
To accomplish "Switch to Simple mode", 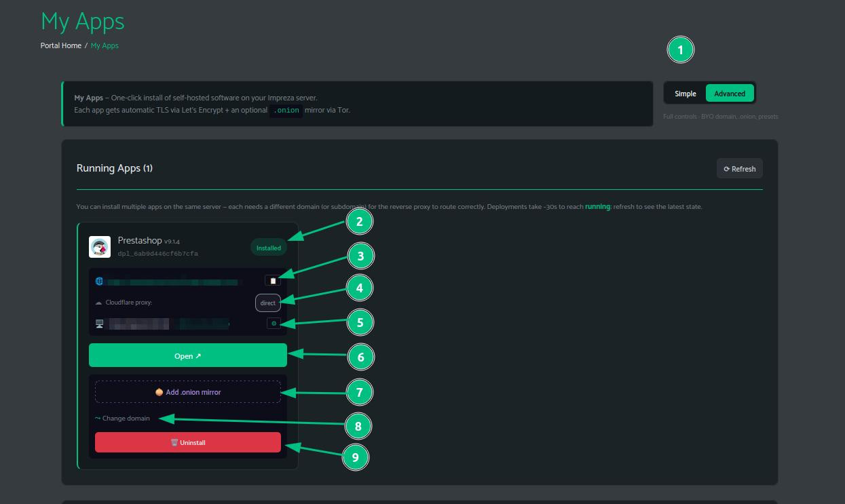I will [x=686, y=94].
